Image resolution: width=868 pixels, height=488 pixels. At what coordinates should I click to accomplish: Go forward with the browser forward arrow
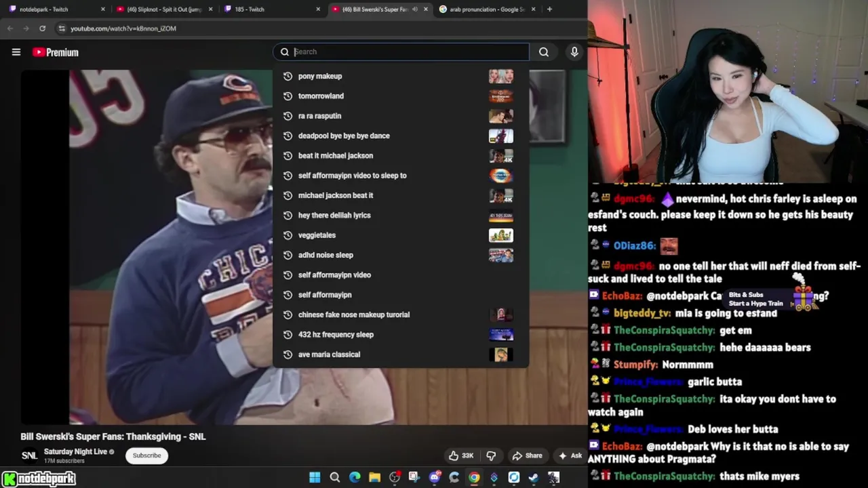pos(26,28)
